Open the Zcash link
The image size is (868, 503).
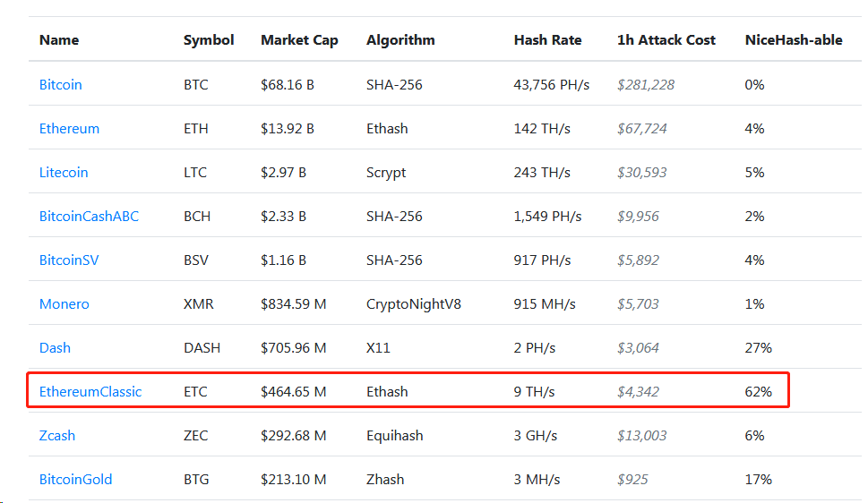[57, 436]
